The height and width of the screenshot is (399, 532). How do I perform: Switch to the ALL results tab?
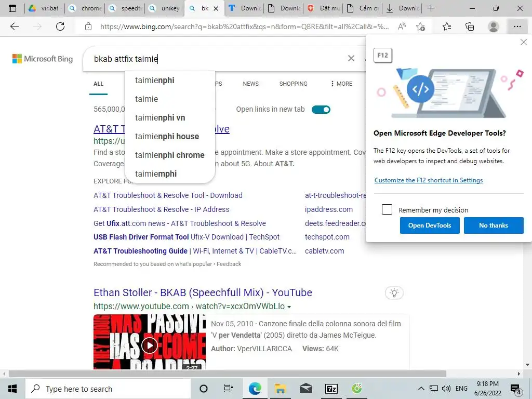(98, 84)
